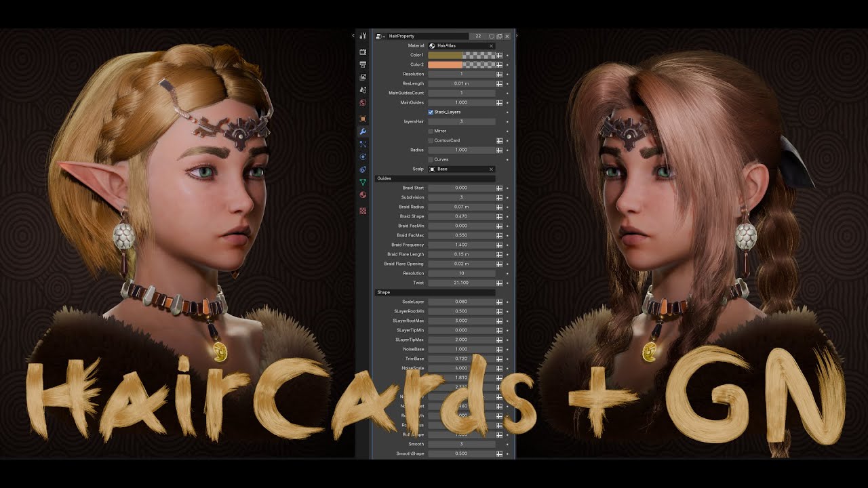Screen dimensions: 868x488
Task: Open the Modifiers wrench tab
Action: 363,131
